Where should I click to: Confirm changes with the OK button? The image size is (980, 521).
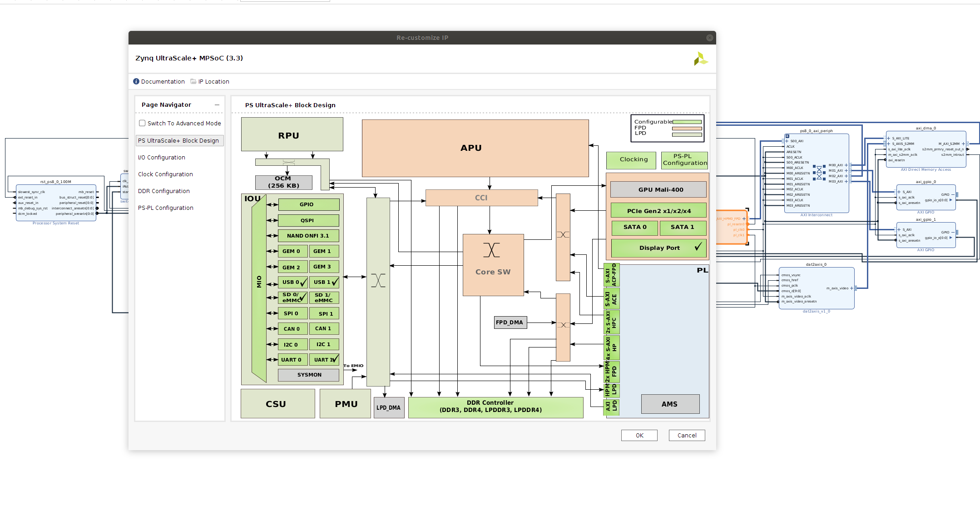click(x=639, y=435)
